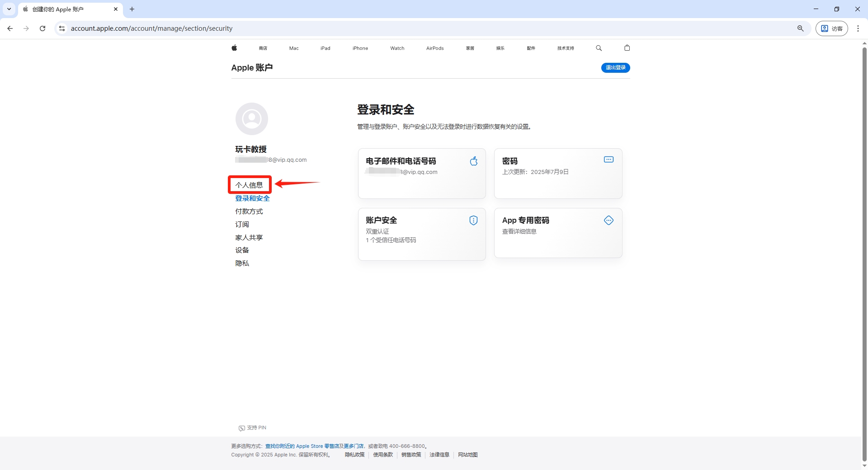Screen dimensions: 868x470
Task: Click the Apple logo in the navigation bar
Action: pos(234,48)
